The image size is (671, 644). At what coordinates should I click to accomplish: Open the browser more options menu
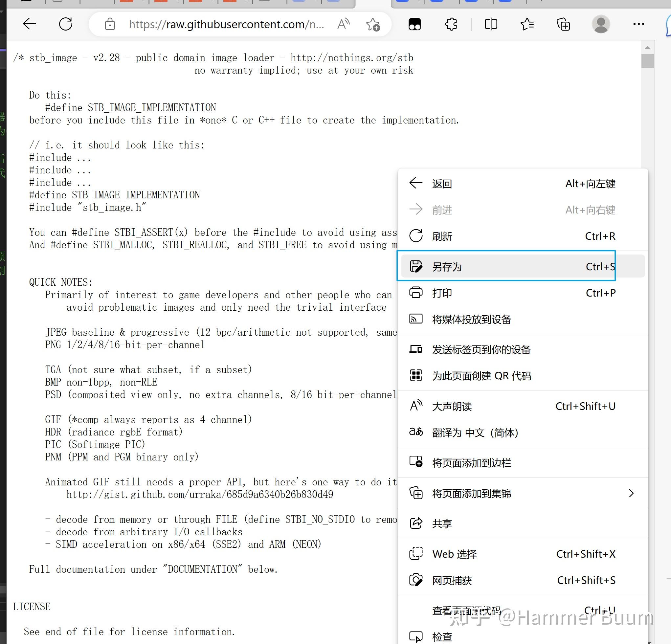click(639, 24)
